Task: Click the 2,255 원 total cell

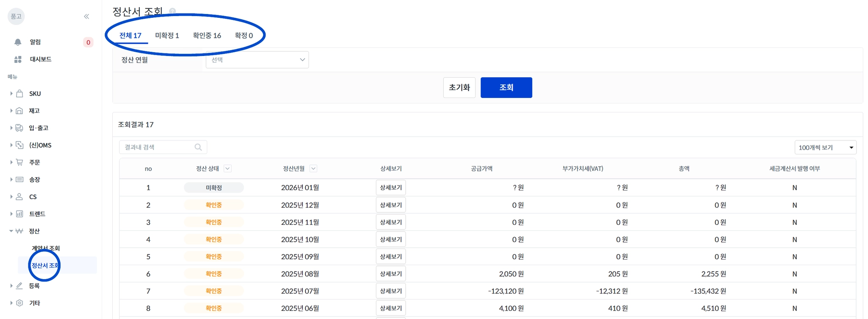Action: (714, 274)
